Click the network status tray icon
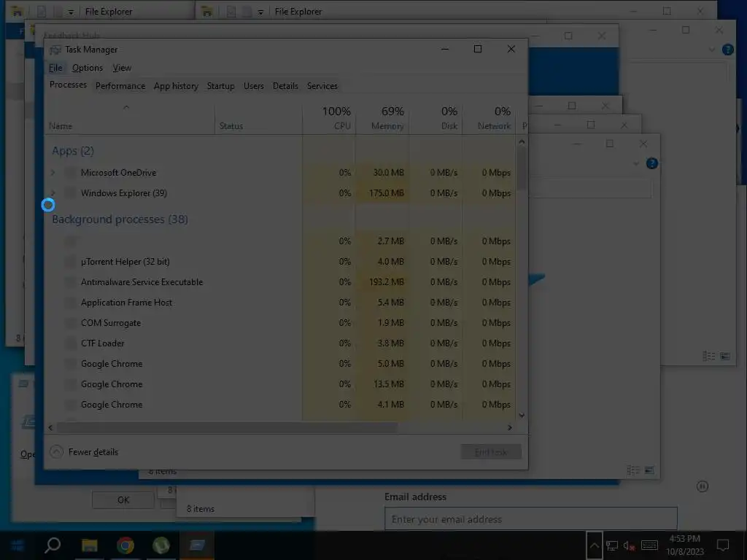Viewport: 747px width, 560px height. click(612, 545)
